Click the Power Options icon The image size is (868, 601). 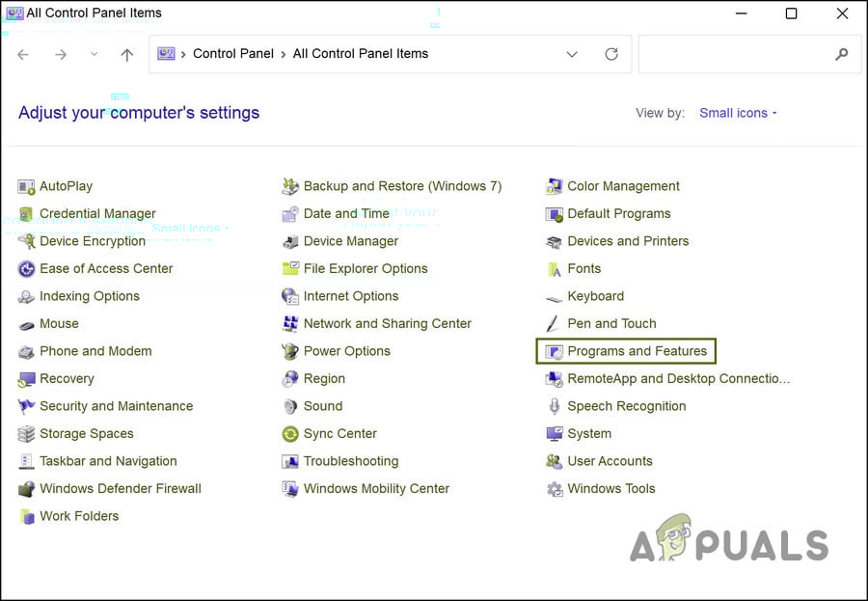tap(290, 352)
